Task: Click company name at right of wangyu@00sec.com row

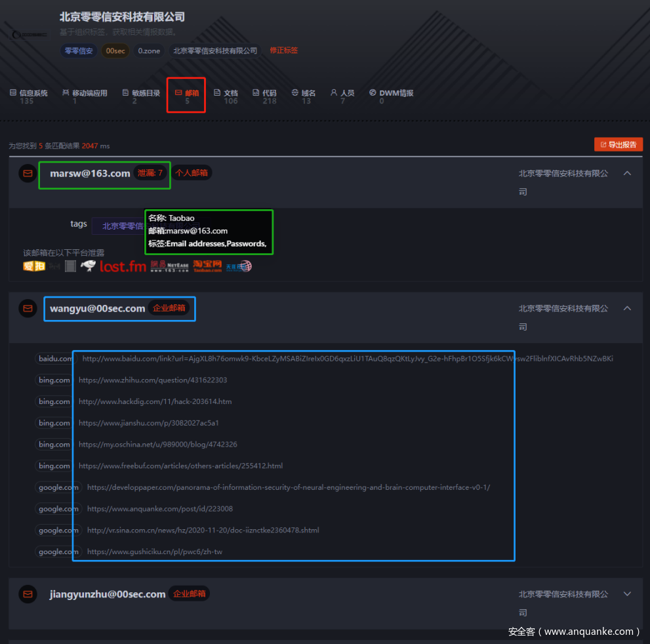Action: pos(563,317)
